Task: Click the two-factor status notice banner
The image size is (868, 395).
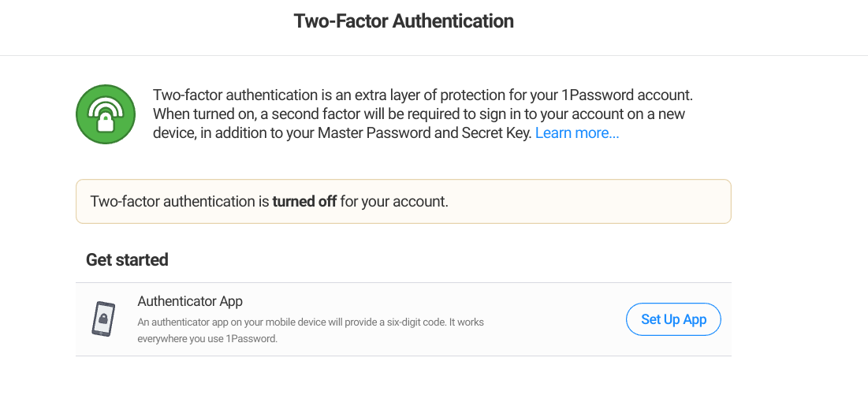Action: click(x=404, y=201)
